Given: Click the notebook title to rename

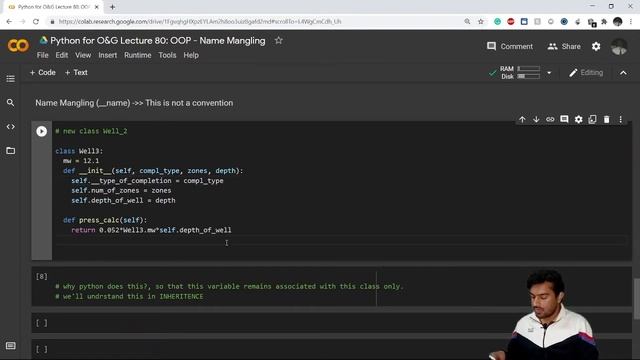Looking at the screenshot, I should coord(158,40).
